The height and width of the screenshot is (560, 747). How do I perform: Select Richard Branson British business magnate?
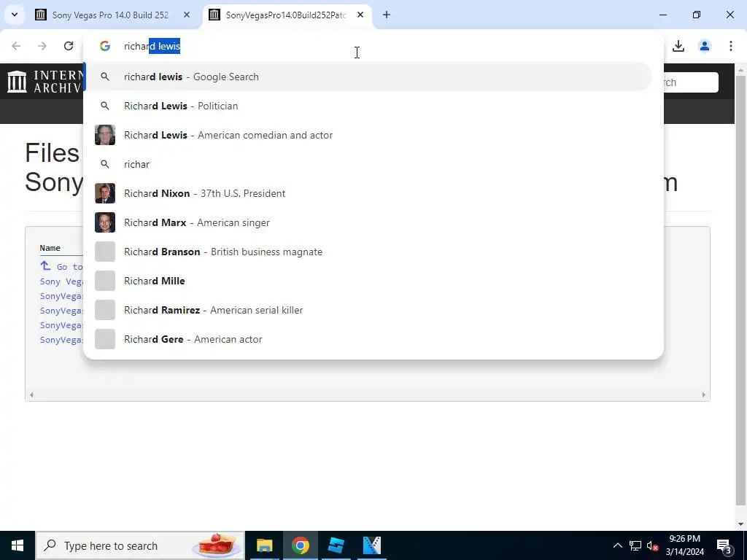[368, 252]
